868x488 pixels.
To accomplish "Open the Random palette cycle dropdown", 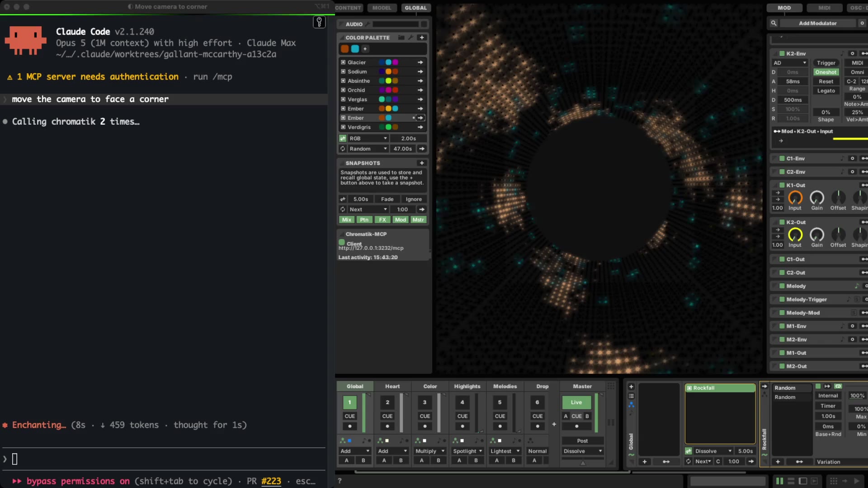I will click(368, 149).
